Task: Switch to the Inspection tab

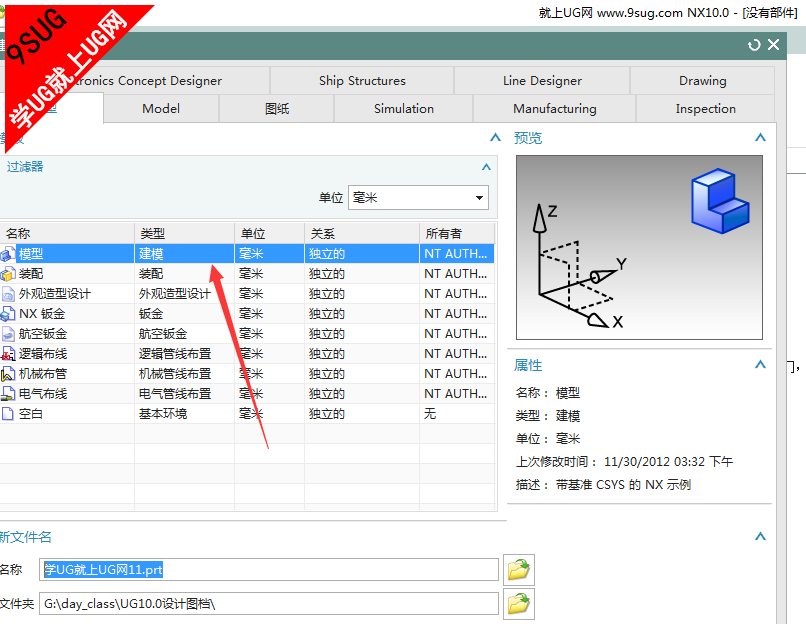Action: (x=705, y=108)
